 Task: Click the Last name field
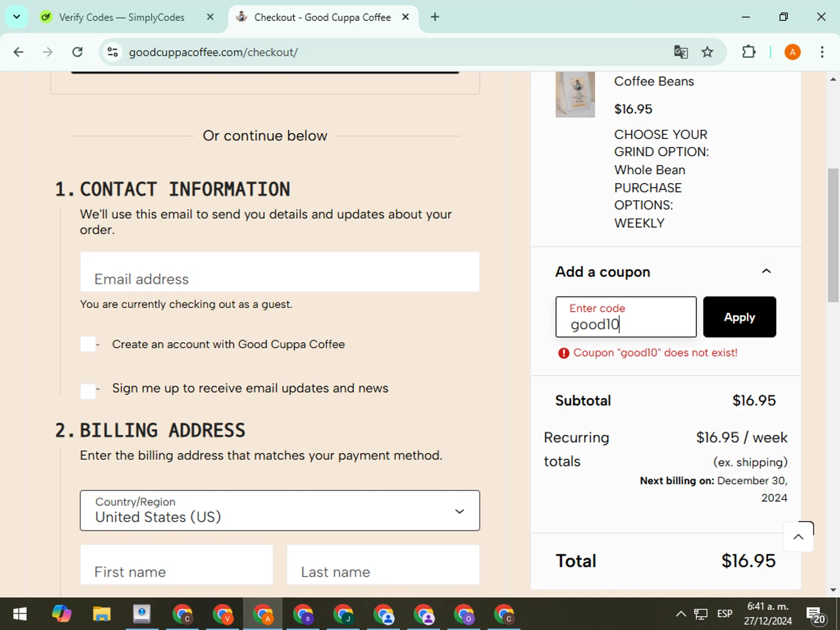383,564
